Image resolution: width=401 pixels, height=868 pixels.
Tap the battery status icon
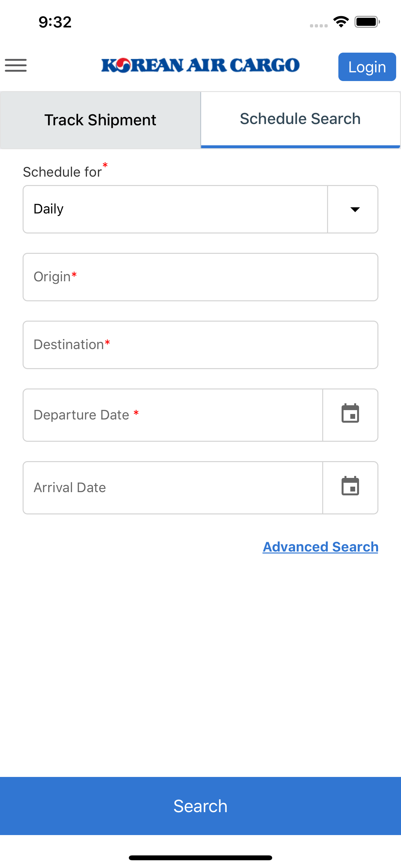tap(367, 22)
